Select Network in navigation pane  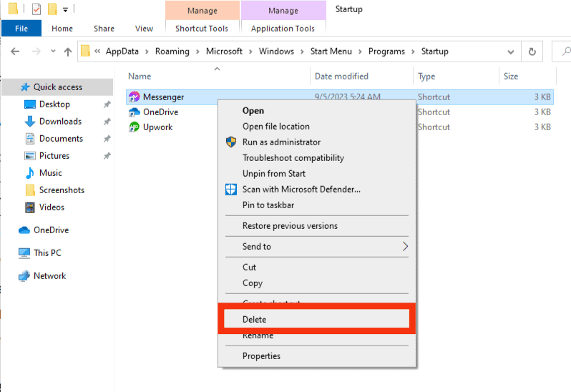[49, 276]
